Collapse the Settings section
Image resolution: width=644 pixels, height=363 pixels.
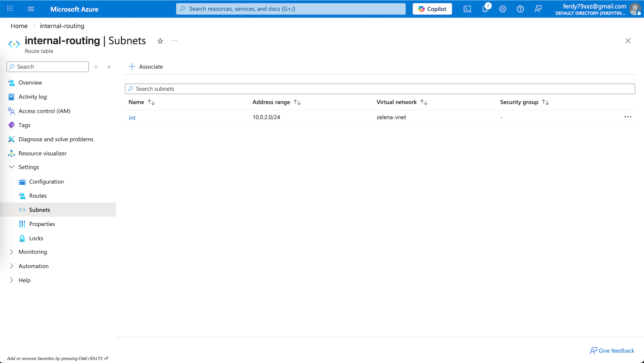(12, 167)
